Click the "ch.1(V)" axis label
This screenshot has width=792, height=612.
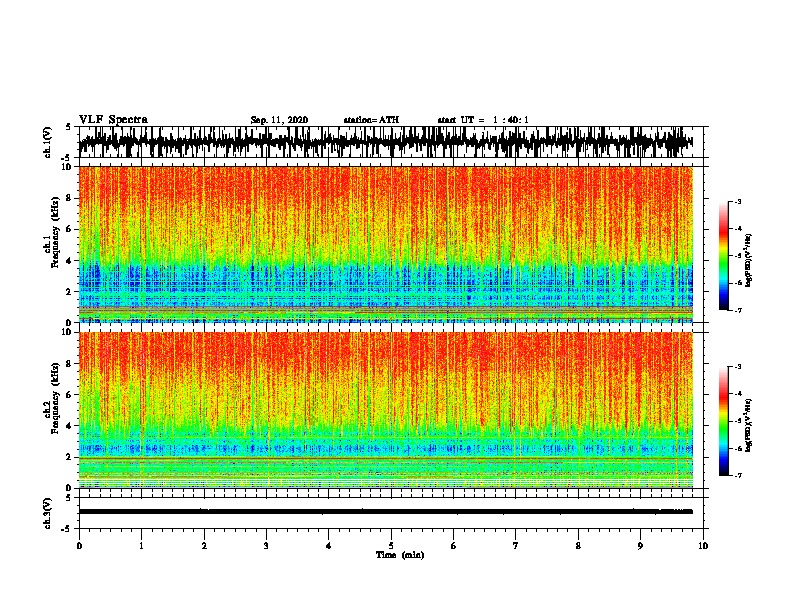(x=48, y=142)
